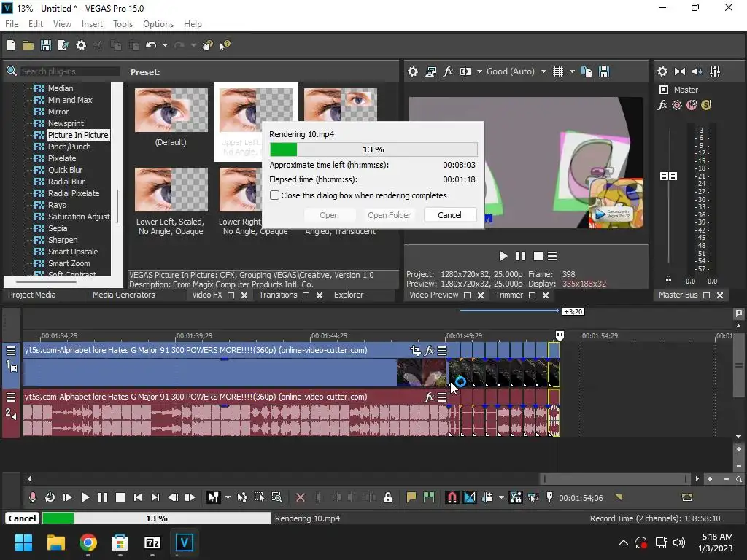Save the project with the floppy icon

pos(46,45)
